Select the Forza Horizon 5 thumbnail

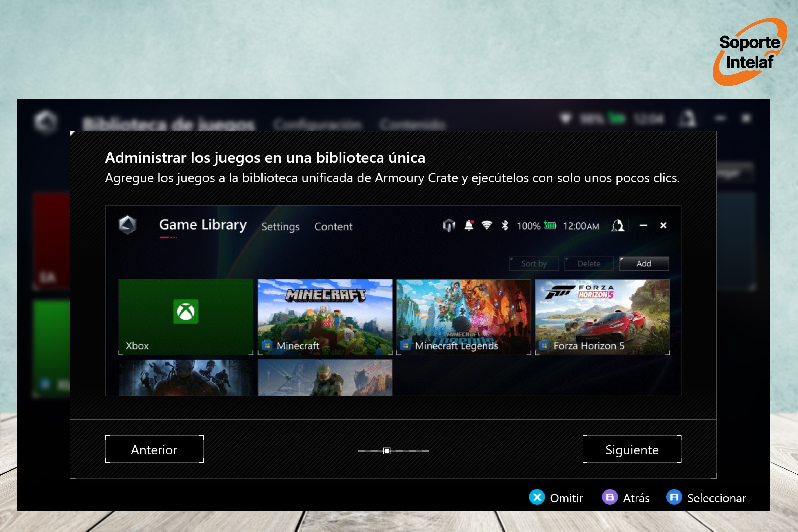point(602,317)
